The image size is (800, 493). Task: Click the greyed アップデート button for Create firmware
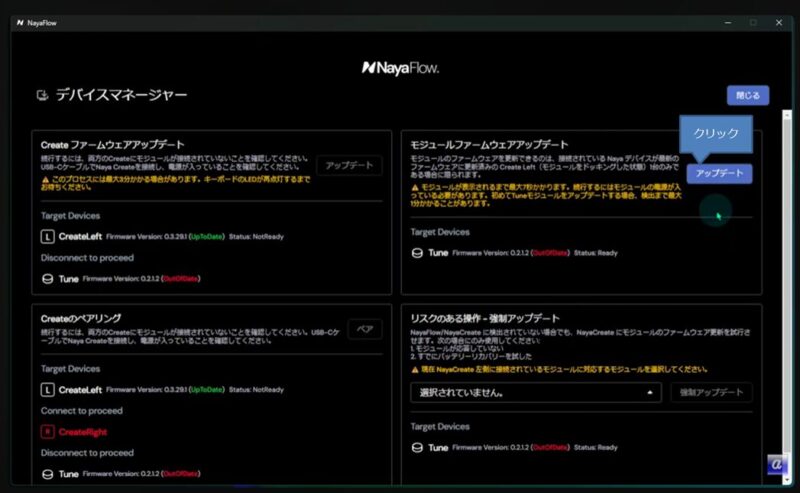[x=349, y=166]
